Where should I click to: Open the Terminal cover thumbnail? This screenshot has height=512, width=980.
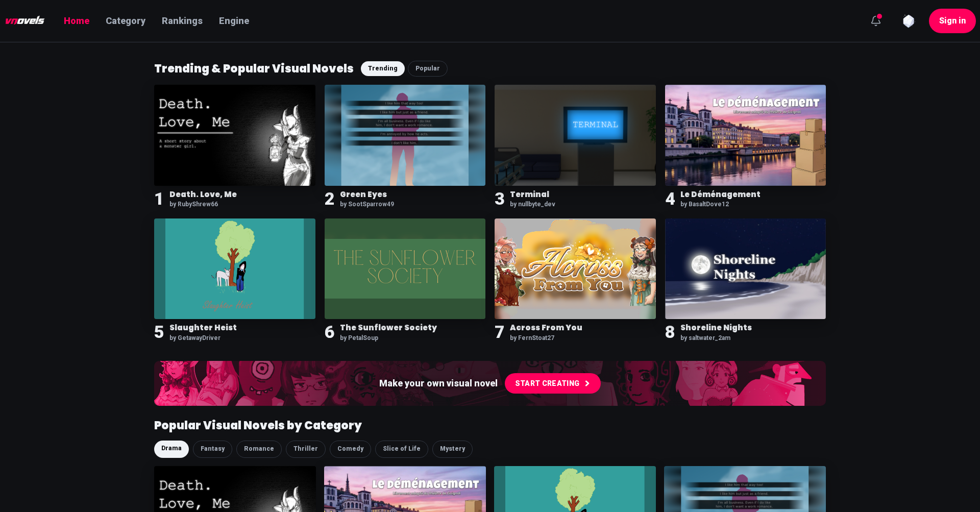click(x=575, y=135)
